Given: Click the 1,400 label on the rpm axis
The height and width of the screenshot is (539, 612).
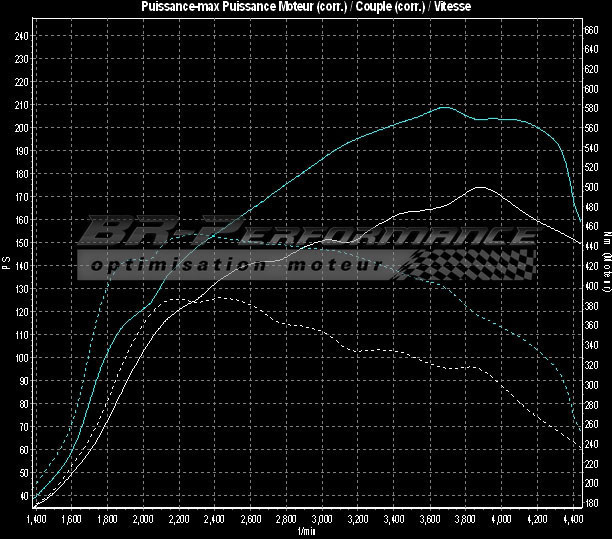Looking at the screenshot, I should tap(36, 520).
